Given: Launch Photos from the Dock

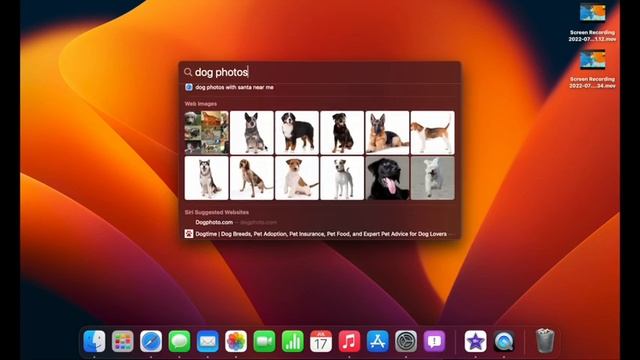Looking at the screenshot, I should [236, 341].
